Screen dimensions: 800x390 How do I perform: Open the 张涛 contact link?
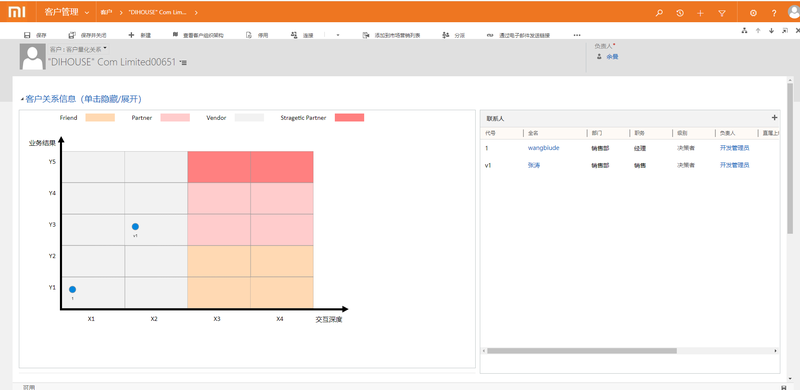pyautogui.click(x=533, y=165)
